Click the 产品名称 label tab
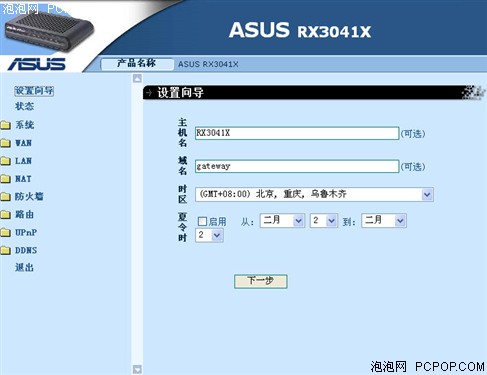The width and height of the screenshot is (487, 375). (137, 63)
